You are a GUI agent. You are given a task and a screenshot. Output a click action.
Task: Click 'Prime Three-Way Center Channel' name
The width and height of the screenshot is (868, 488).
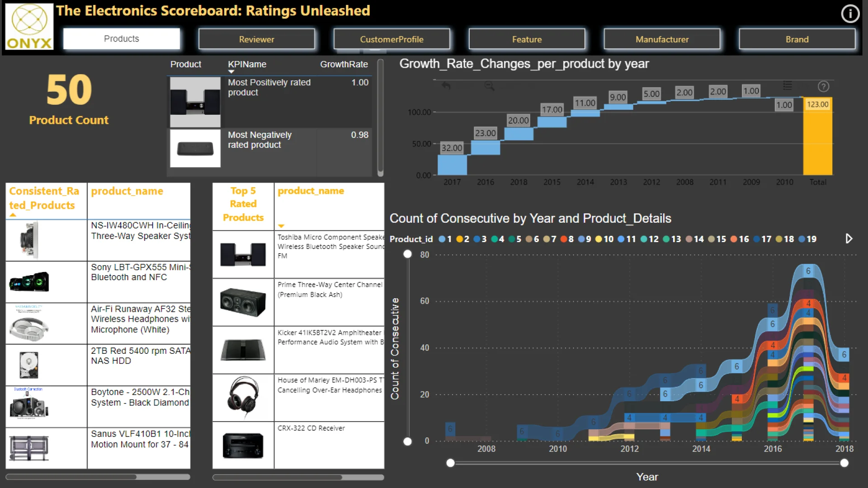[x=330, y=289]
